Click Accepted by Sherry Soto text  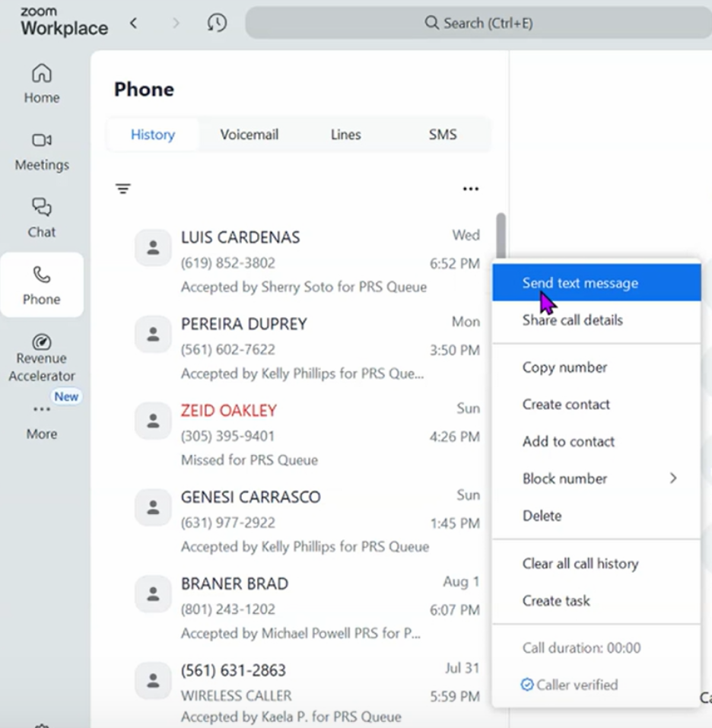click(x=304, y=287)
